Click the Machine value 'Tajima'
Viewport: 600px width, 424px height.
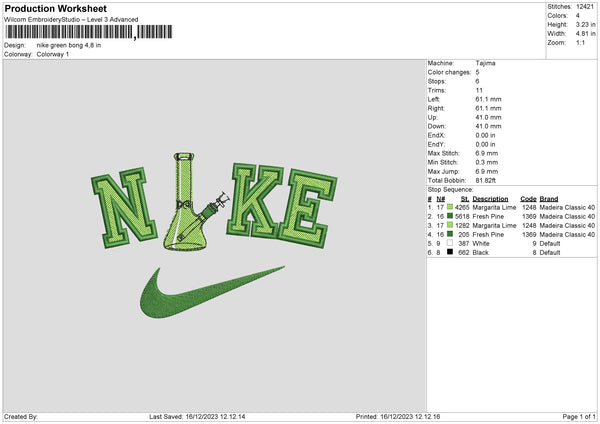click(485, 63)
